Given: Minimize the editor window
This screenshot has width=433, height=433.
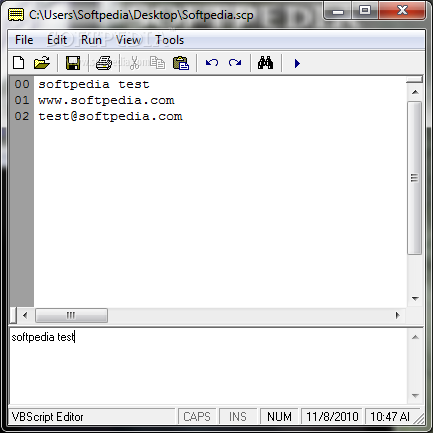Looking at the screenshot, I should 337,11.
